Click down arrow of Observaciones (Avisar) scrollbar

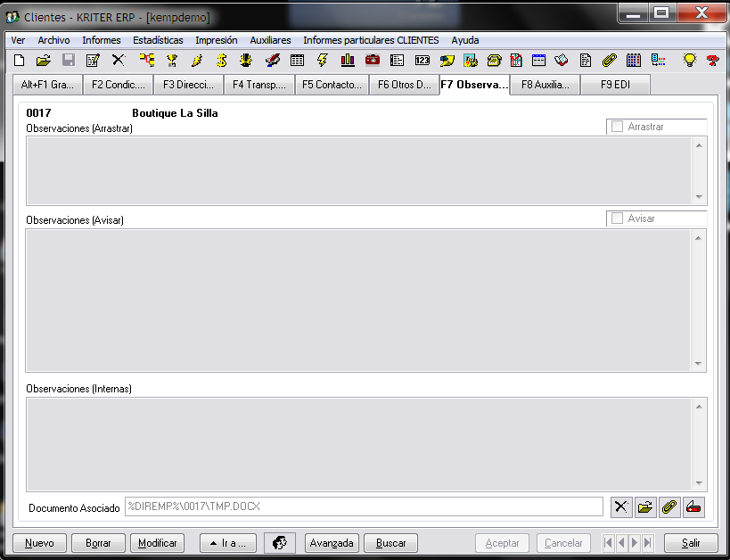click(x=698, y=364)
